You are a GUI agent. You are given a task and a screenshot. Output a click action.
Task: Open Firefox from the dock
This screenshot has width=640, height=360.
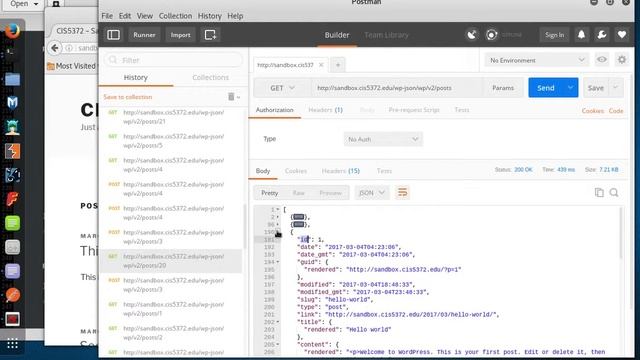(x=12, y=31)
